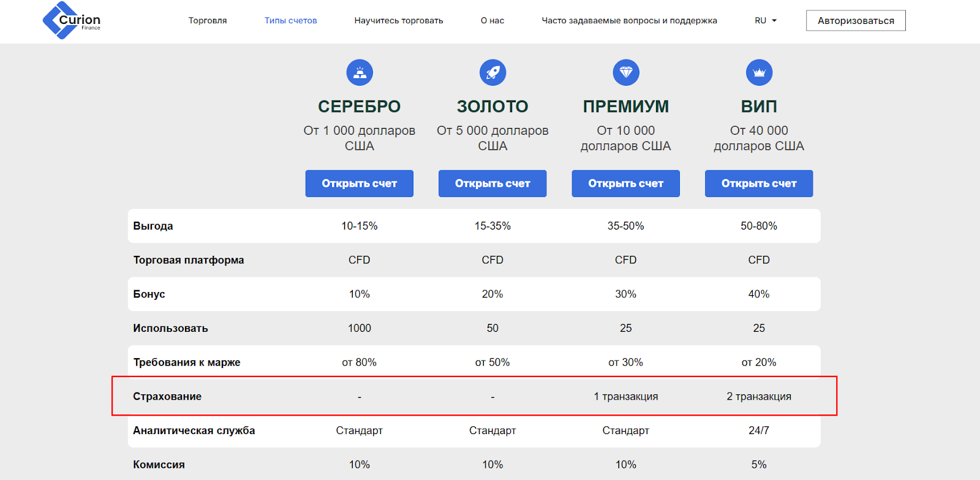Click the Аналитическая служба row label

click(x=194, y=430)
